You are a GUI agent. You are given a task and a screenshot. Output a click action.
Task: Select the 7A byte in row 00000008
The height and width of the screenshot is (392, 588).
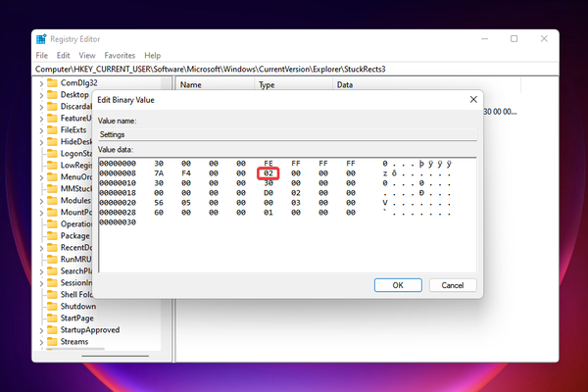[x=159, y=173]
